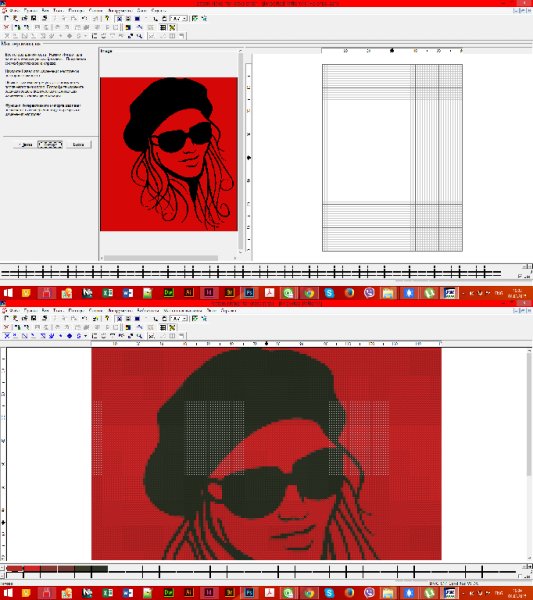Open Excel from the lower taskbar
The width and height of the screenshot is (533, 600).
pyautogui.click(x=108, y=593)
